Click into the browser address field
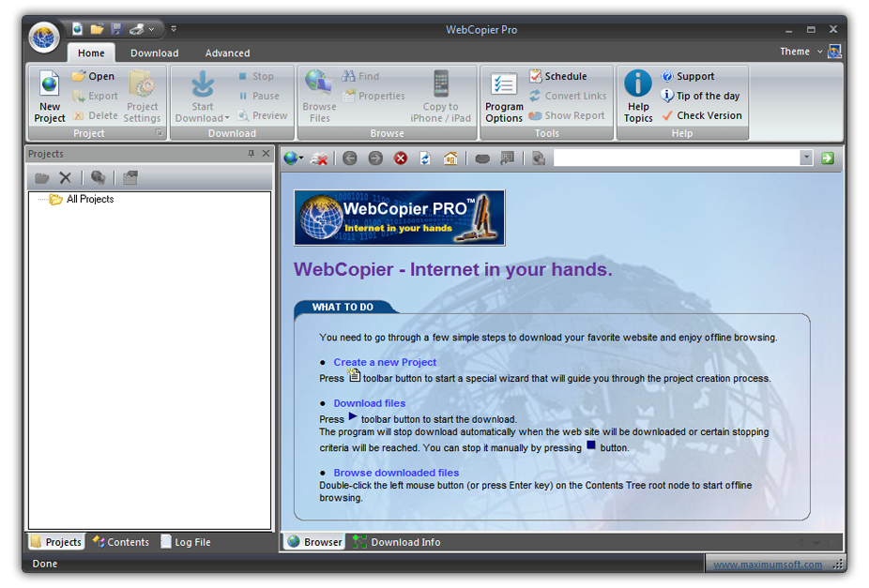The image size is (869, 588). click(x=677, y=158)
